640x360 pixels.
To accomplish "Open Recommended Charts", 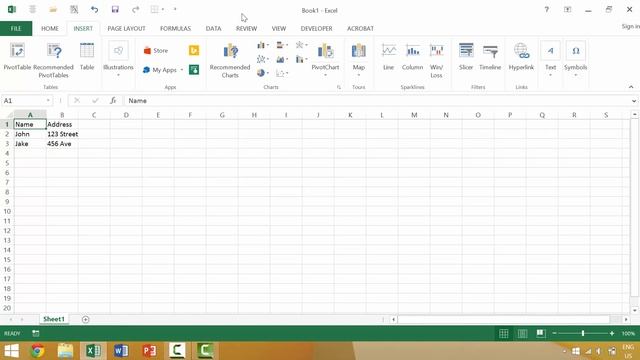I will click(230, 60).
